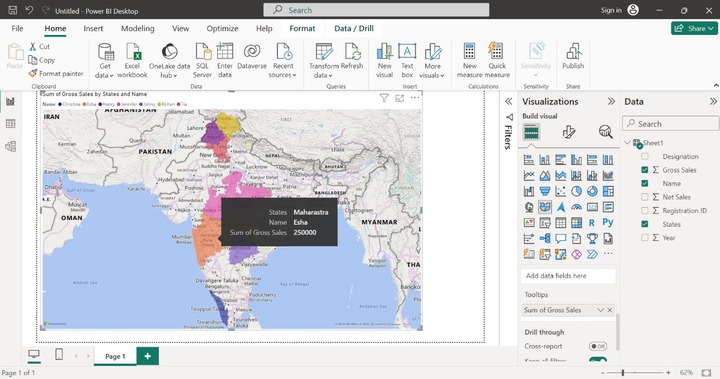Pick the trophy Metrics visual
This screenshot has height=379, width=720.
tap(592, 238)
